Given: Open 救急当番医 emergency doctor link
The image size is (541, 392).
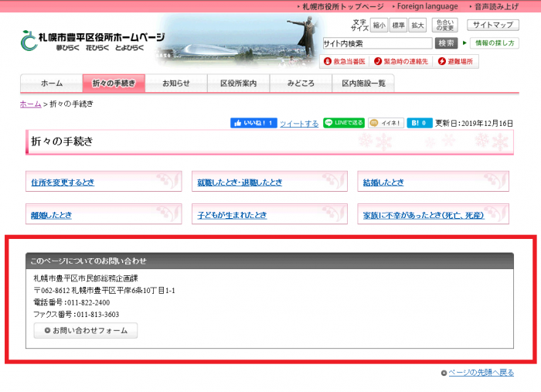Looking at the screenshot, I should (x=344, y=61).
